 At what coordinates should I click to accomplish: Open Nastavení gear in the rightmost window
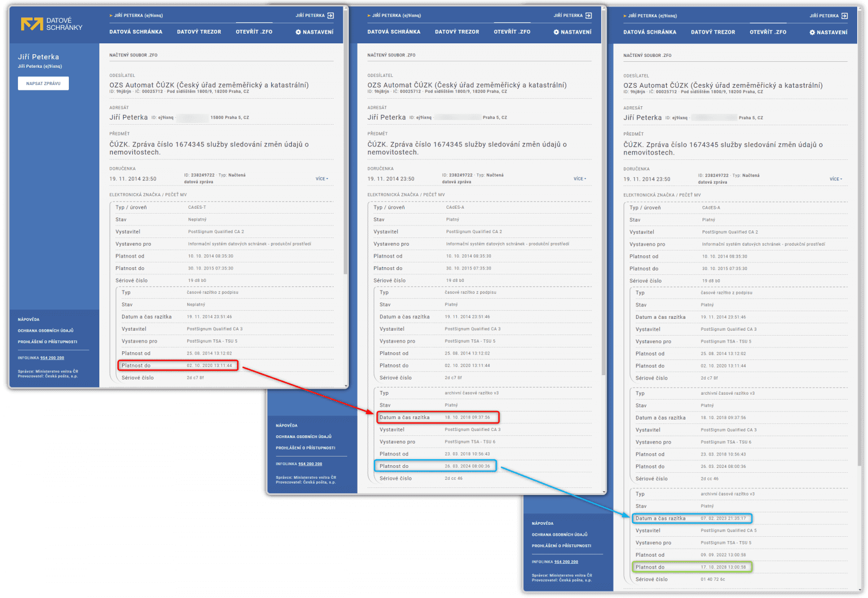(x=812, y=33)
